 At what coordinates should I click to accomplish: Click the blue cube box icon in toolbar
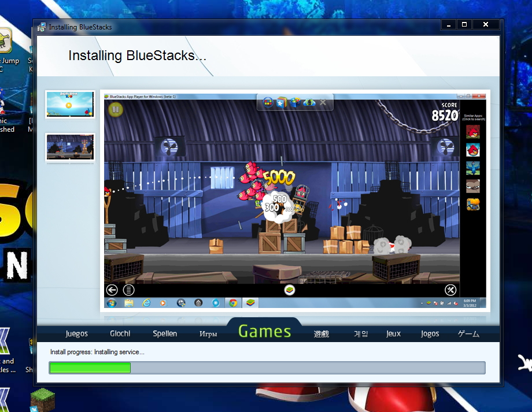click(x=295, y=102)
